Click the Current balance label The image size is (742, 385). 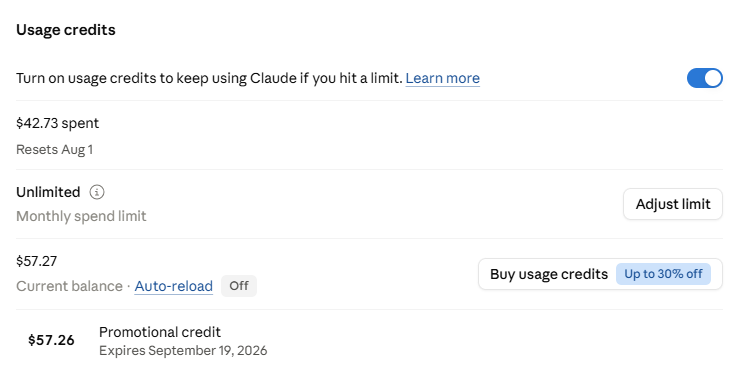click(70, 286)
